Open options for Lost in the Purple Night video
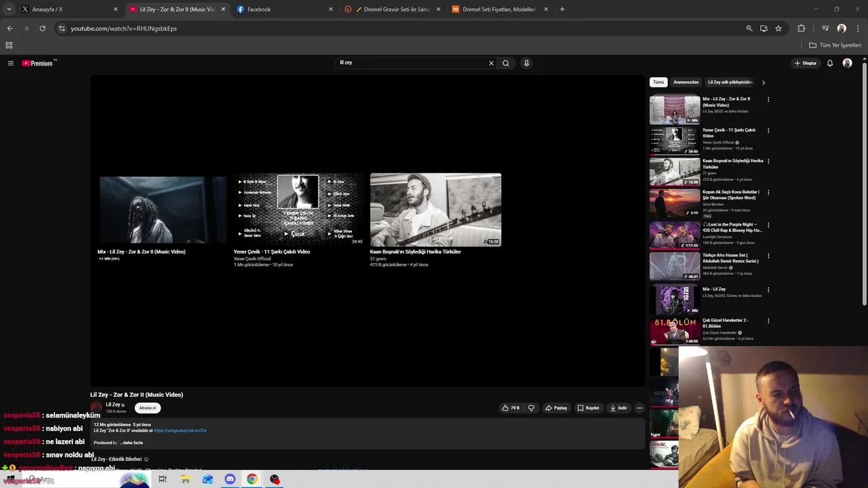Screen dimensions: 868x488 pos(768,225)
